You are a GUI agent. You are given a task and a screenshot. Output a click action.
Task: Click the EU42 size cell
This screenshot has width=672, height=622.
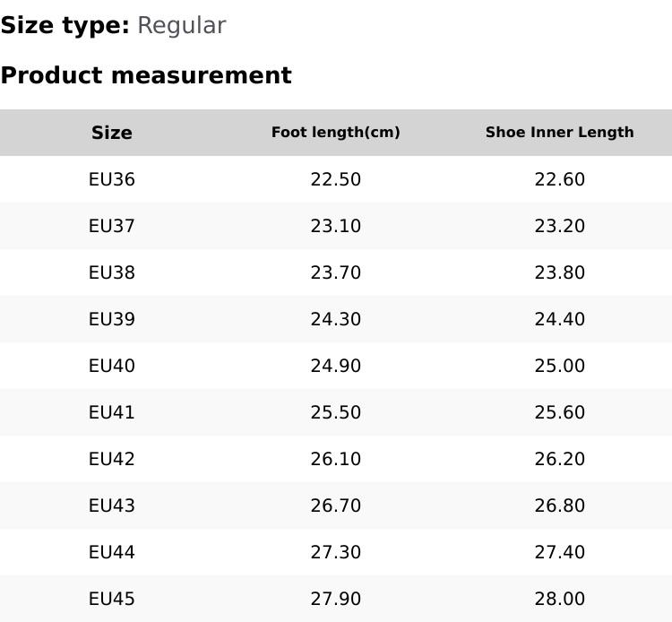coord(112,459)
